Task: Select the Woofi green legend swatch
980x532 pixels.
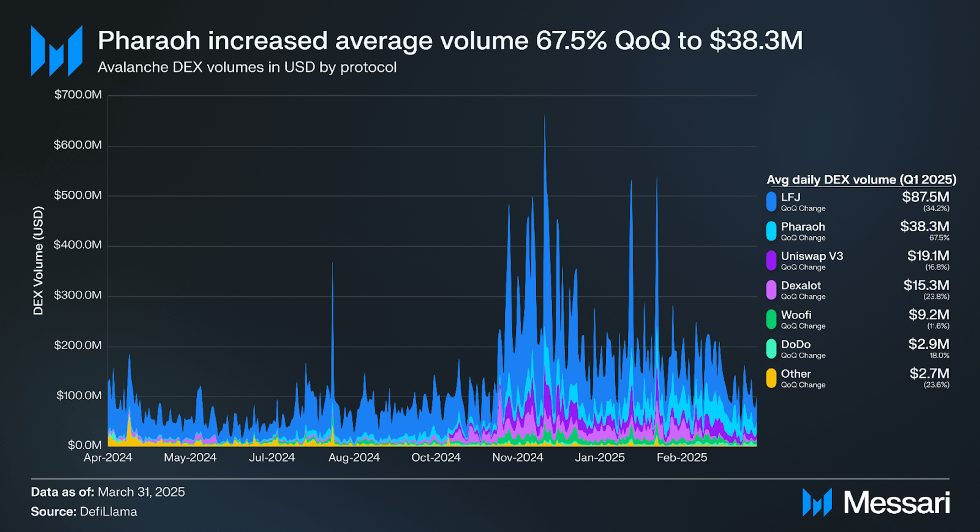Action: pos(771,320)
